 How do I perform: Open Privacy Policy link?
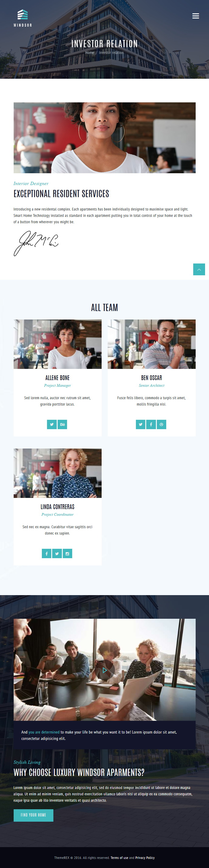pyautogui.click(x=145, y=858)
